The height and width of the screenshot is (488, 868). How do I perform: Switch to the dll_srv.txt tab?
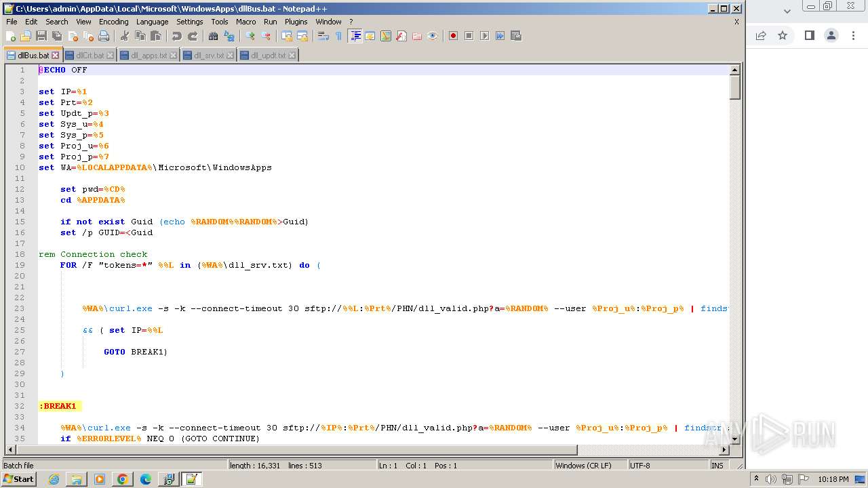(x=208, y=56)
